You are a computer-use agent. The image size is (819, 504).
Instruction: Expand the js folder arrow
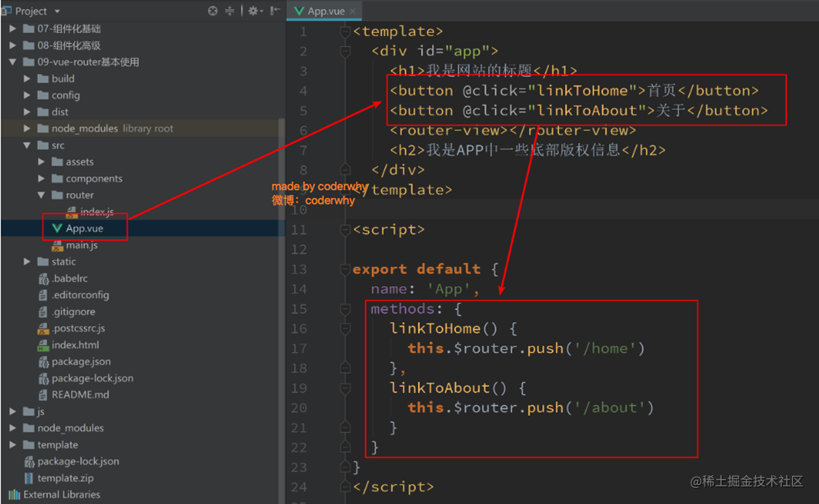(13, 412)
